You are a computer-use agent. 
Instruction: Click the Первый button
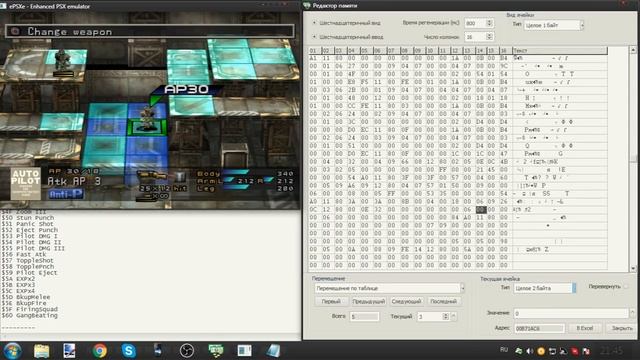(331, 302)
